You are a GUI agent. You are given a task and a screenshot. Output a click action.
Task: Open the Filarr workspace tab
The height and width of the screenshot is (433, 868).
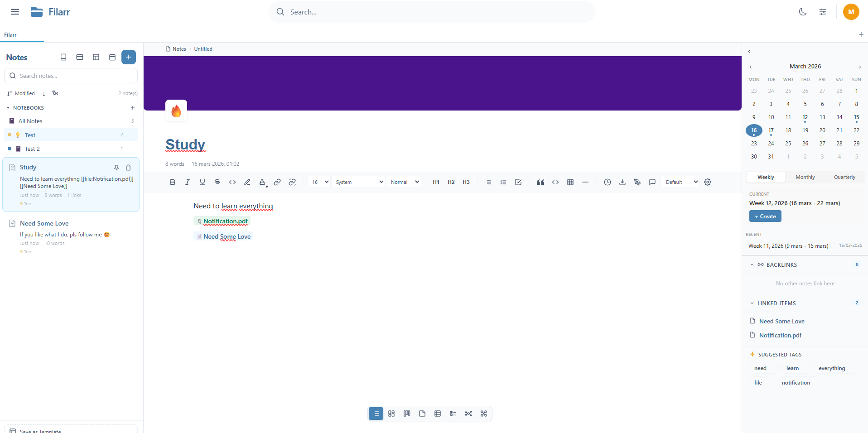coord(10,34)
